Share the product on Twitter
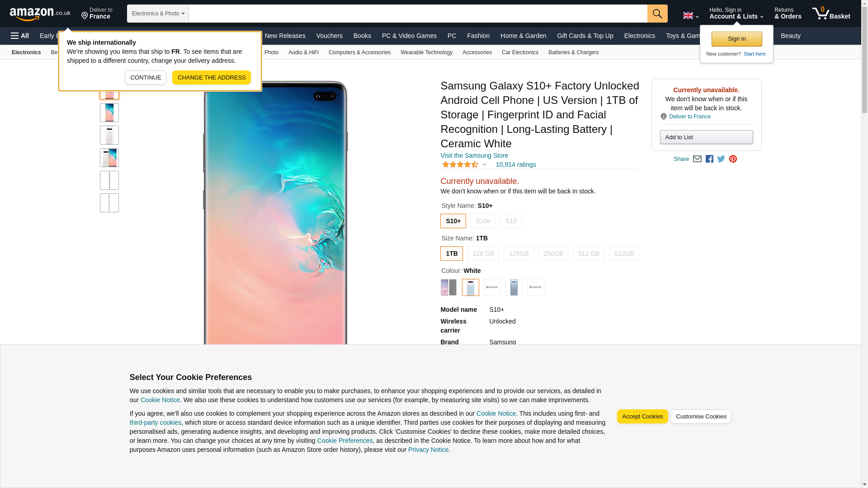 (x=721, y=159)
